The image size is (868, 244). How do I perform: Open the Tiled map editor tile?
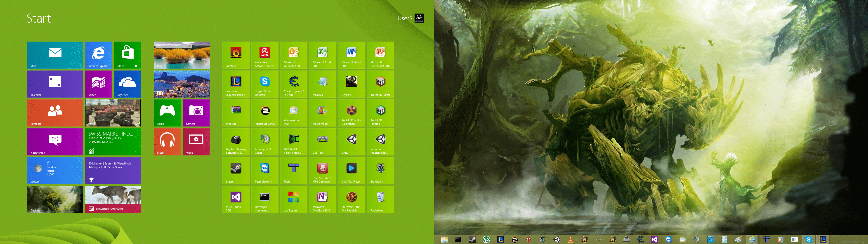coord(294,171)
